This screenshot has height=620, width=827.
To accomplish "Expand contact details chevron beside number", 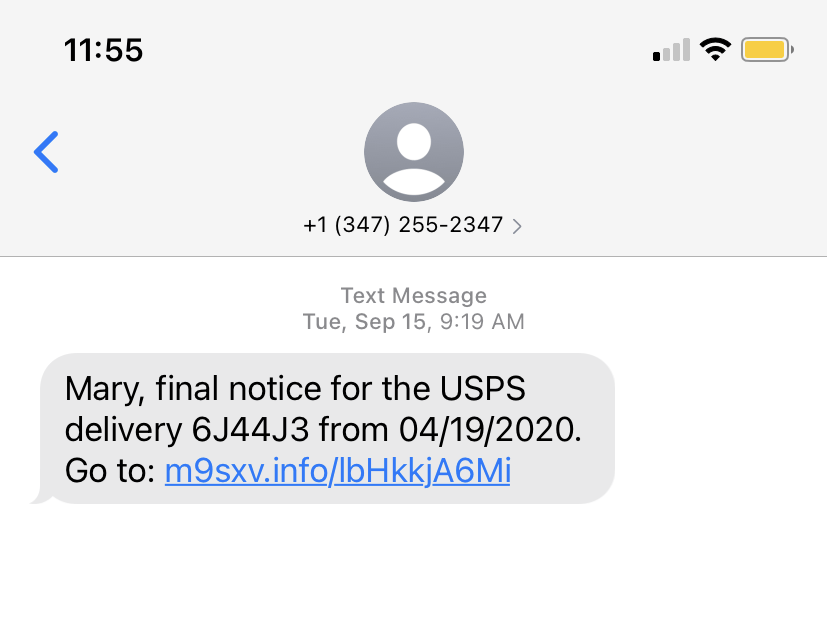I will (517, 226).
